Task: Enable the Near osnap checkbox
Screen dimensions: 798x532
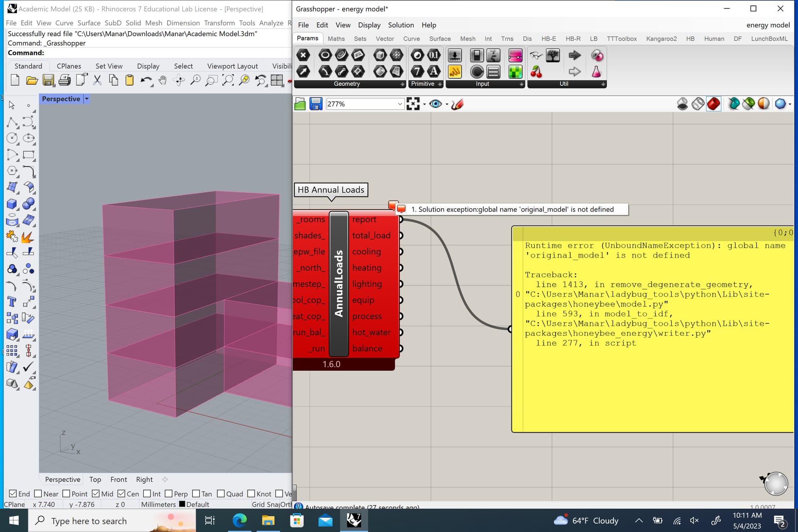Action: click(x=38, y=494)
